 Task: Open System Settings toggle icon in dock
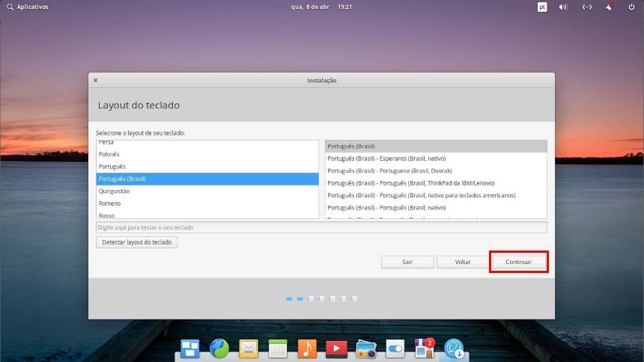pos(395,349)
